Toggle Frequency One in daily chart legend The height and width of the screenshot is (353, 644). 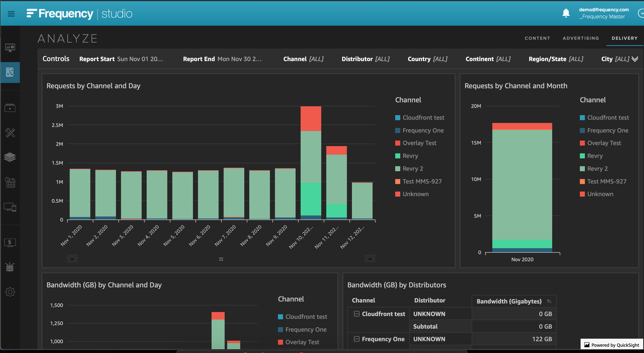tap(419, 130)
